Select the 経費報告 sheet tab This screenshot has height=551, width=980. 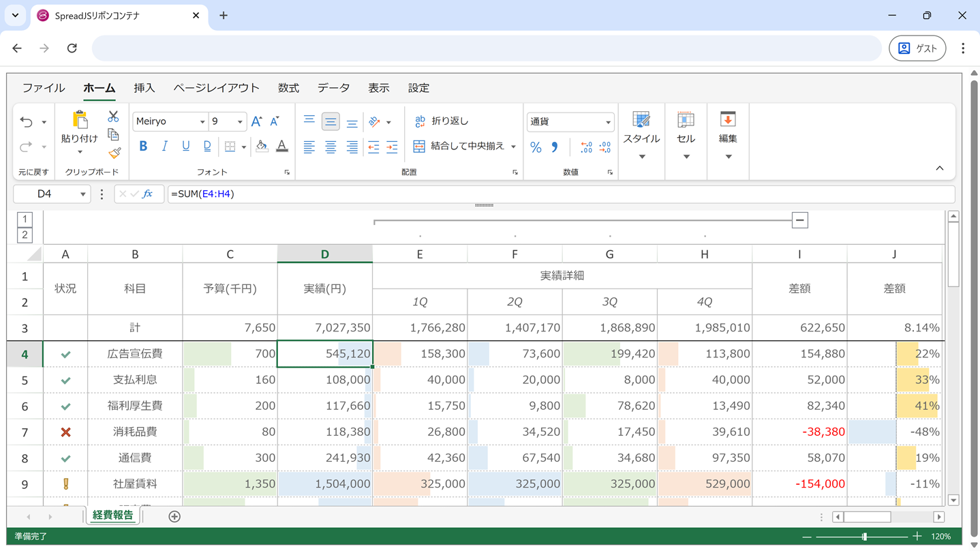[x=113, y=516]
